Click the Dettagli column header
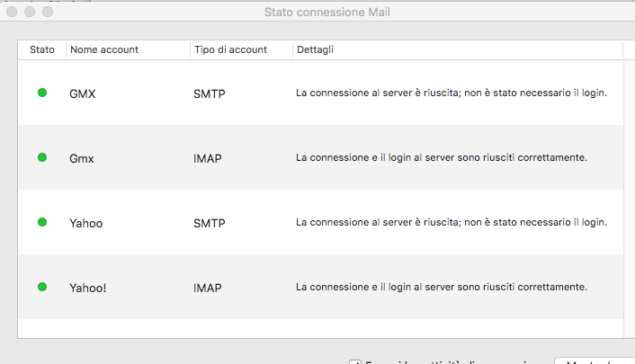This screenshot has height=364, width=635. (315, 49)
